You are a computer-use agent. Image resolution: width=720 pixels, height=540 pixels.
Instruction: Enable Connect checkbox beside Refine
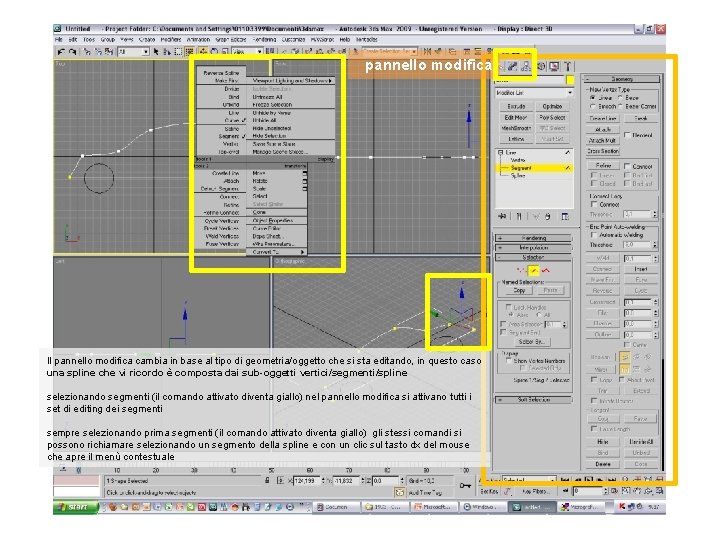coord(627,166)
